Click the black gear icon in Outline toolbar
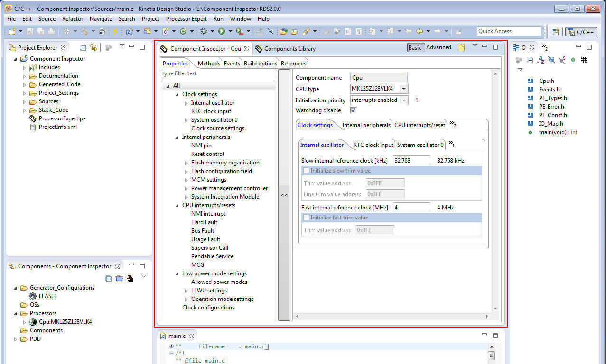This screenshot has height=364, width=606. [x=584, y=60]
